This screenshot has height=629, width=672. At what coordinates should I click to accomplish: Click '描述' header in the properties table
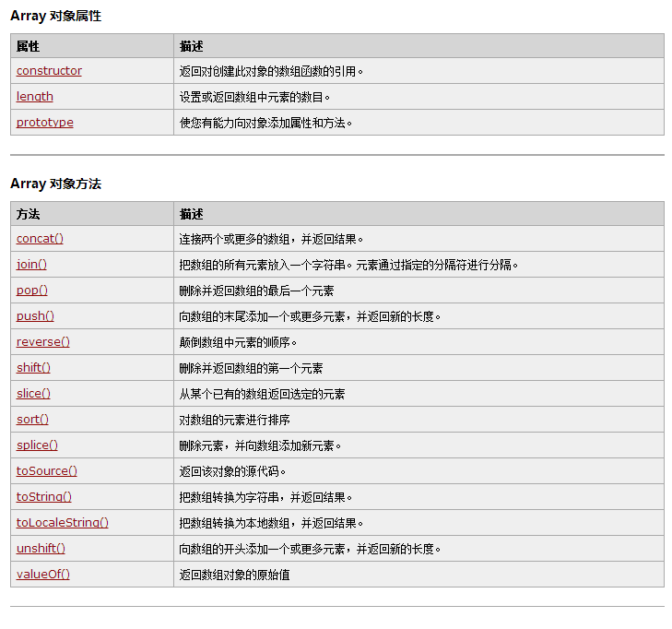tap(191, 46)
